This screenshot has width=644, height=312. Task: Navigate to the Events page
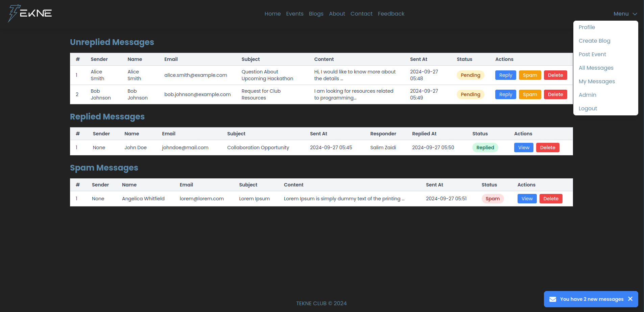pos(294,14)
